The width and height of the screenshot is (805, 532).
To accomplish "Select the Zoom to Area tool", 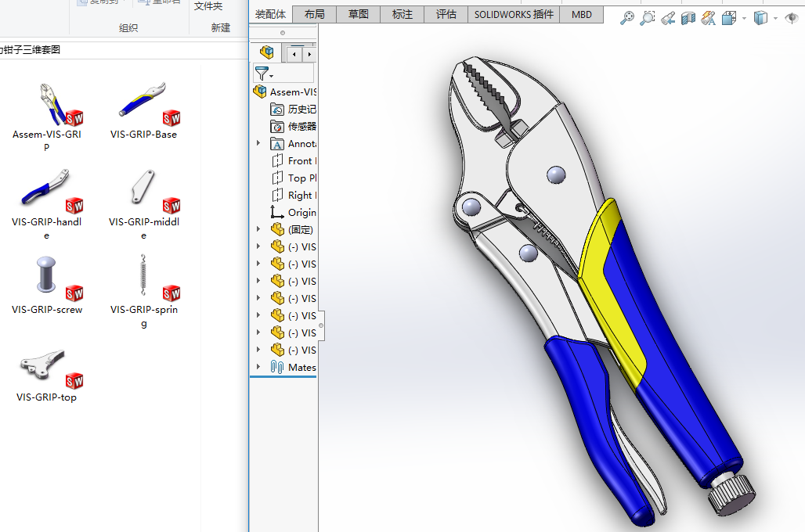I will tap(648, 18).
